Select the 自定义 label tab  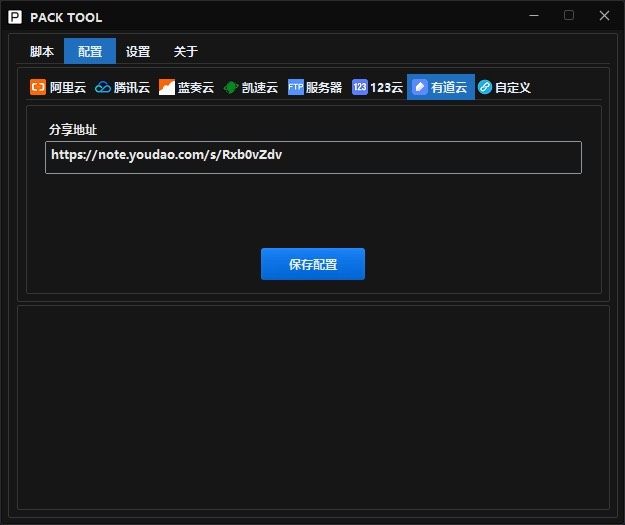(x=513, y=88)
